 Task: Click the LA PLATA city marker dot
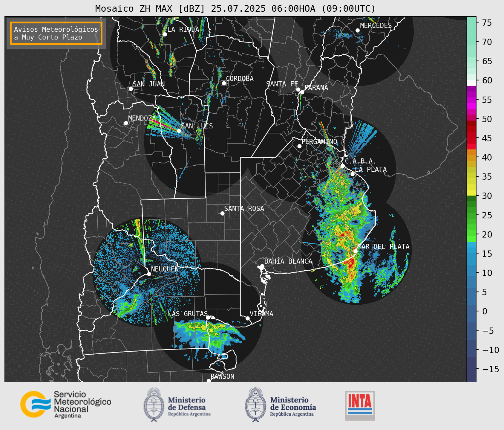coord(353,174)
